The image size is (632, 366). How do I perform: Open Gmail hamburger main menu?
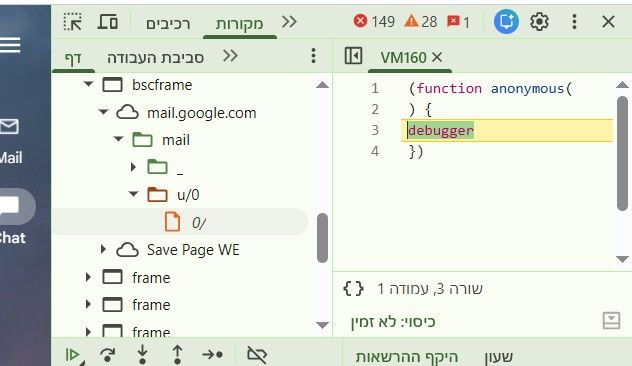pos(10,45)
